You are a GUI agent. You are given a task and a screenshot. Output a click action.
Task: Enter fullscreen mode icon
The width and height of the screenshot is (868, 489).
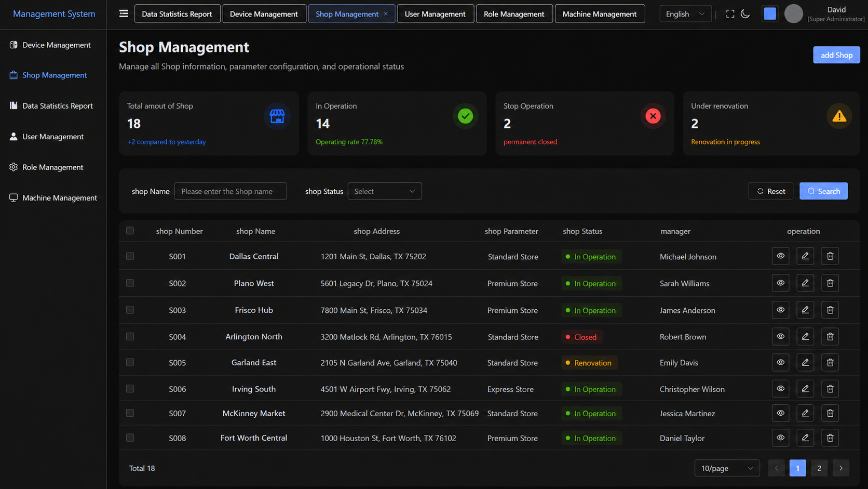[730, 14]
